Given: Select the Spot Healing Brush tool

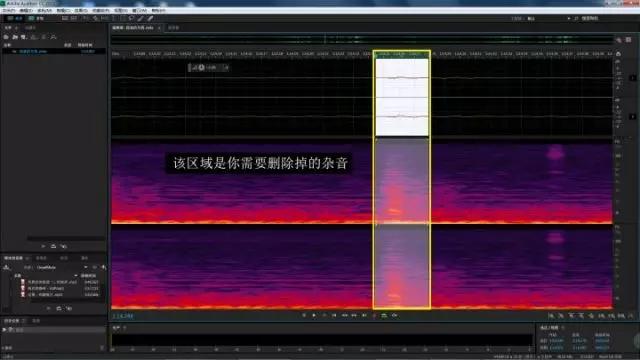Looking at the screenshot, I should (151, 18).
